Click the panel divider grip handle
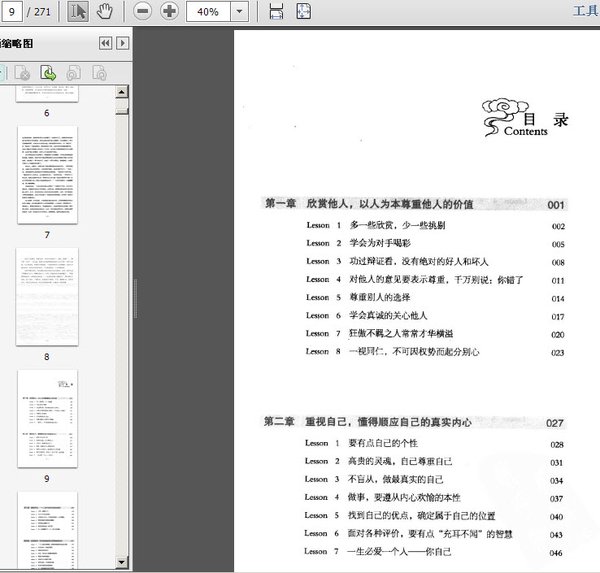600x573 pixels. (135, 299)
